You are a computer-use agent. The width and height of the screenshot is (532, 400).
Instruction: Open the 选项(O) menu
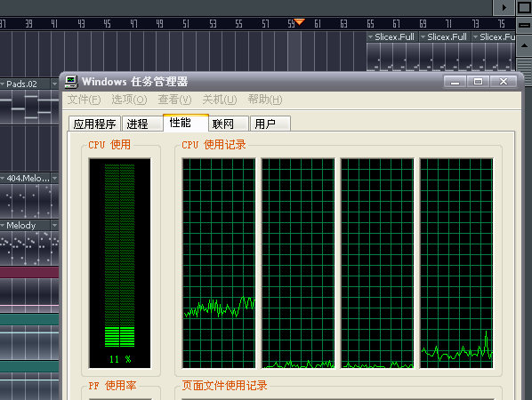pyautogui.click(x=129, y=100)
